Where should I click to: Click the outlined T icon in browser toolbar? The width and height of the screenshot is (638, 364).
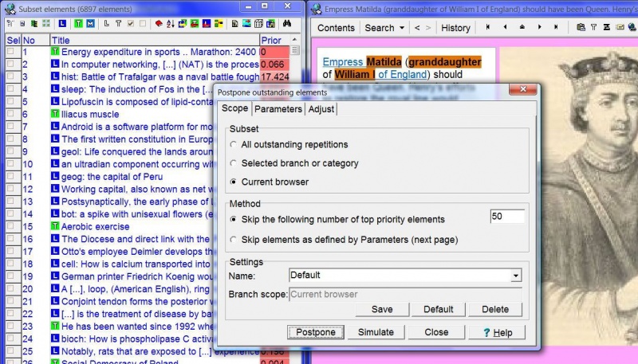click(x=118, y=24)
